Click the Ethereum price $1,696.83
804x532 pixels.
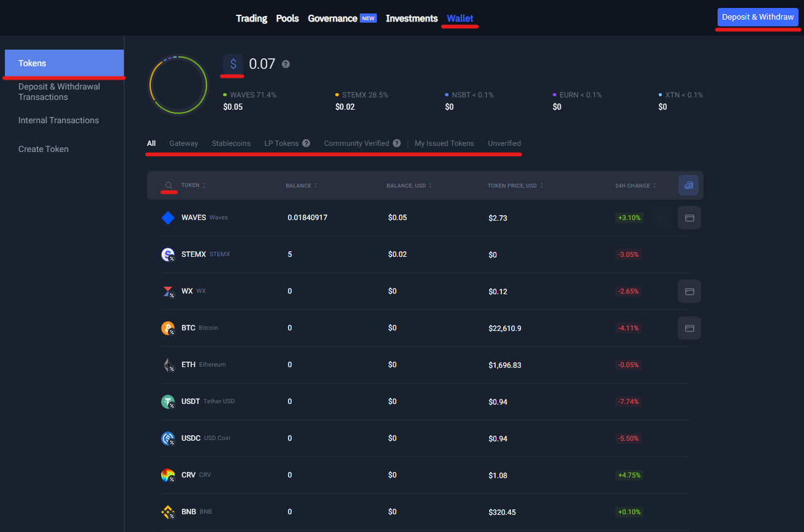pos(505,365)
